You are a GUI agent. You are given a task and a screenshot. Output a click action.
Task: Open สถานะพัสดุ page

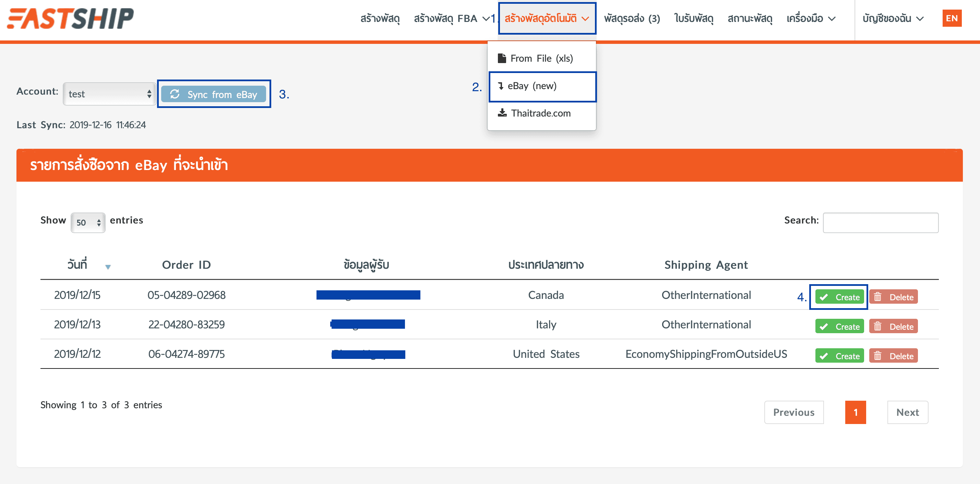[750, 18]
